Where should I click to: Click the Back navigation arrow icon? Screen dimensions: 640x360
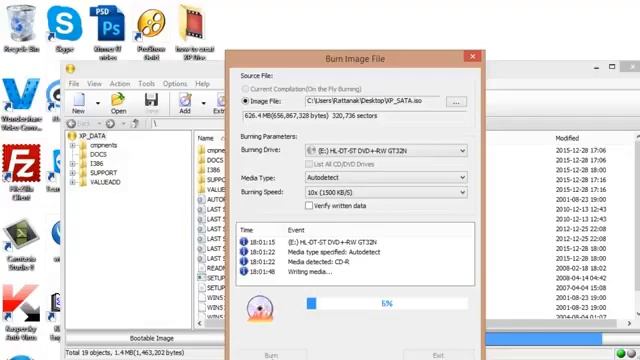(x=71, y=124)
